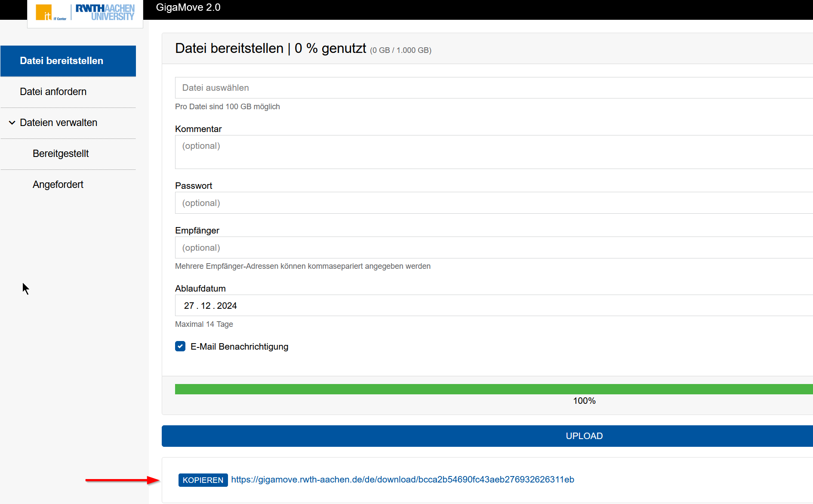Select the year 2024 in Ablaufdatum
Viewport: 813px width, 504px height.
click(227, 306)
